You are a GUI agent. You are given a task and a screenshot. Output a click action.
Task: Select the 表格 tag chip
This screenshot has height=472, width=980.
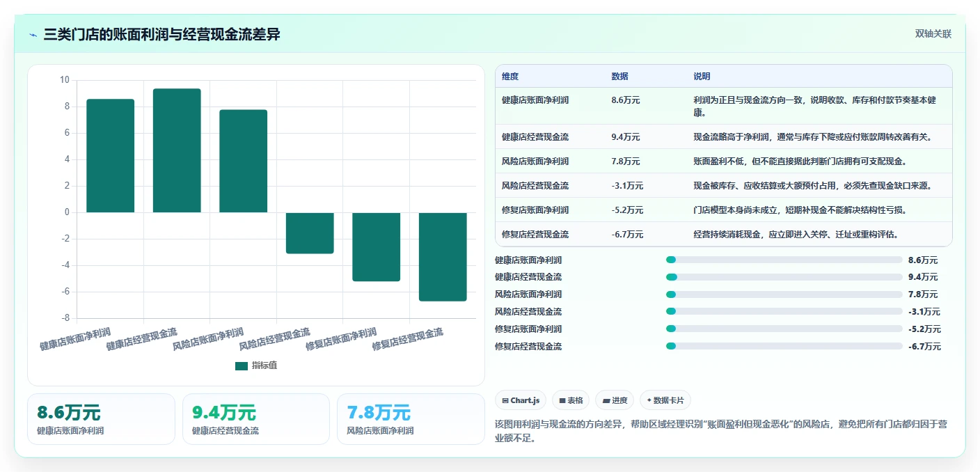(x=571, y=400)
